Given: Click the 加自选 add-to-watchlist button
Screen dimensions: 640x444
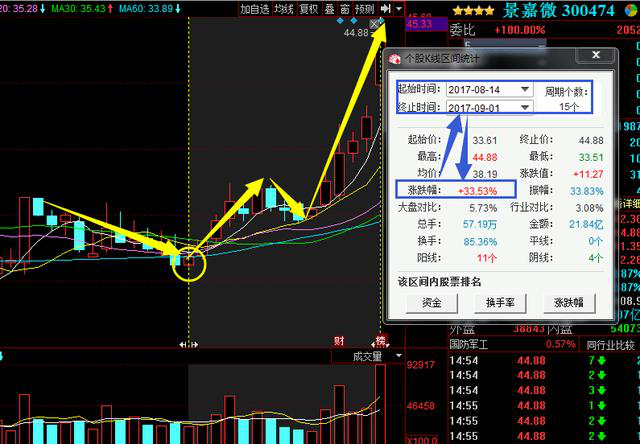Looking at the screenshot, I should pyautogui.click(x=254, y=8).
